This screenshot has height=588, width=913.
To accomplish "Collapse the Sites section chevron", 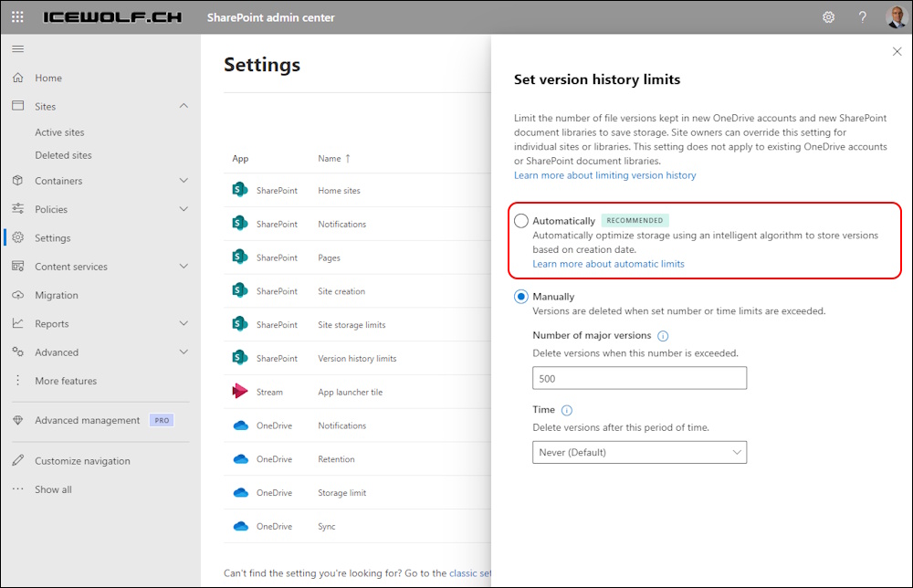I will click(184, 106).
